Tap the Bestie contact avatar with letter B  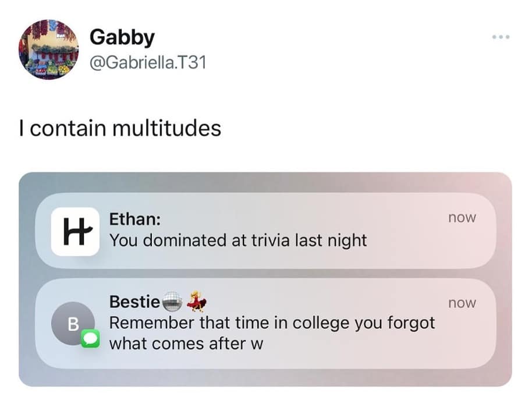click(x=72, y=323)
